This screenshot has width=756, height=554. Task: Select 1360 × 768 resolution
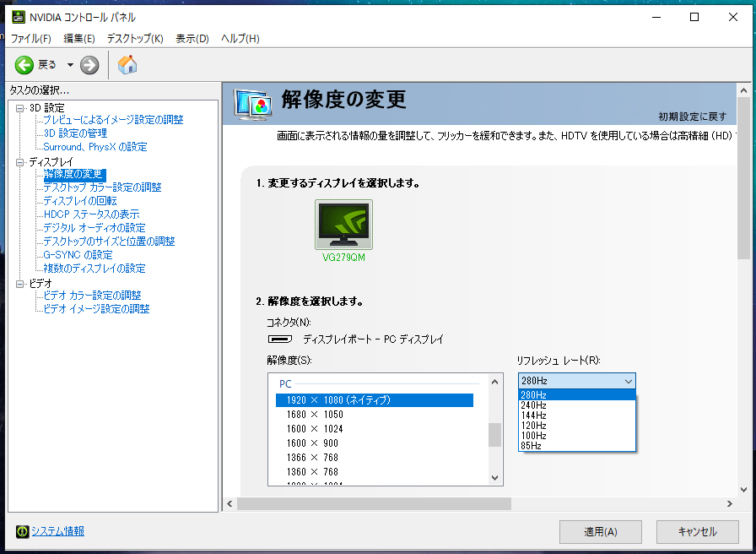(374, 472)
